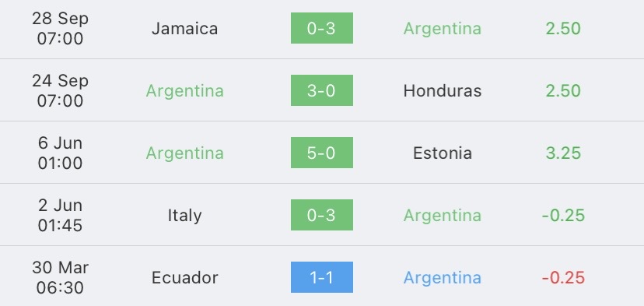644x306 pixels.
Task: Open the 5-0 score against Estonia
Action: [x=321, y=153]
